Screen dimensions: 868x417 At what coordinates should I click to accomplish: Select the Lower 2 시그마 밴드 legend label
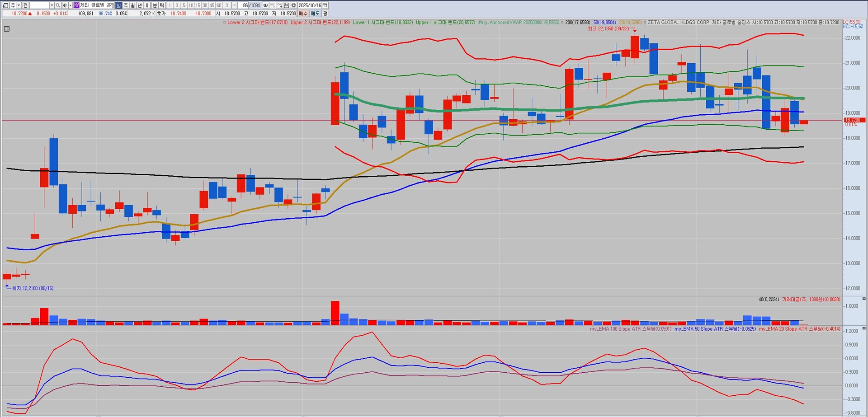click(257, 22)
